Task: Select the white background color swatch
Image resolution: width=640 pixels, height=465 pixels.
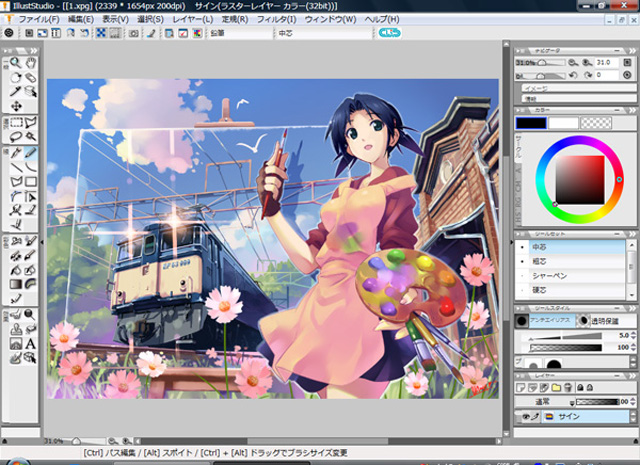Action: click(x=563, y=123)
